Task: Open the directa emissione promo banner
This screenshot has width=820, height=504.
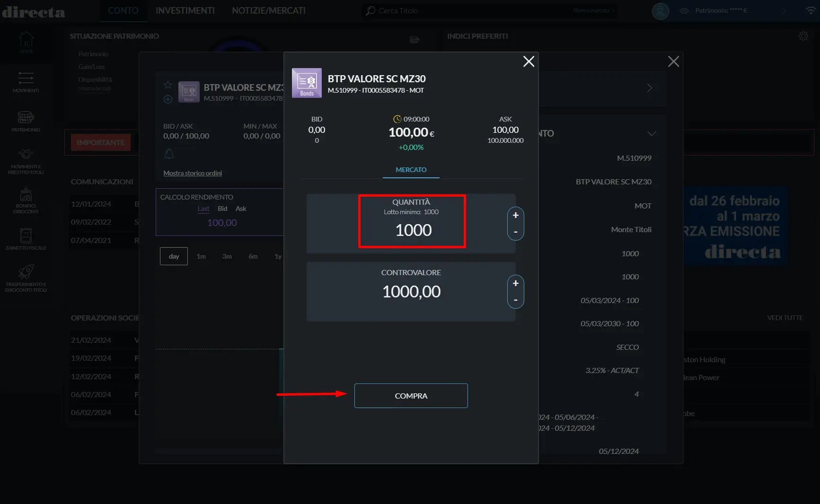Action: click(x=734, y=226)
